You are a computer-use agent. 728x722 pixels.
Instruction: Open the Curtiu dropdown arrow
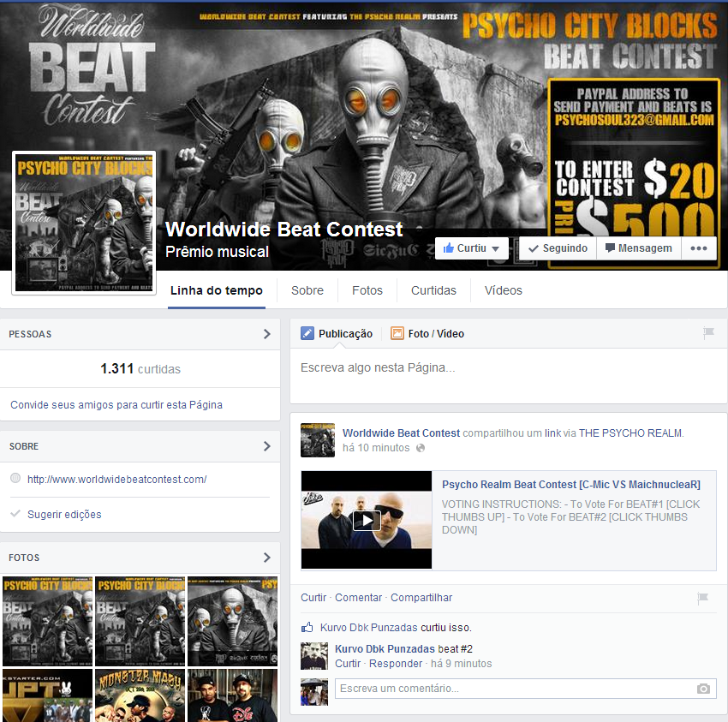point(496,248)
